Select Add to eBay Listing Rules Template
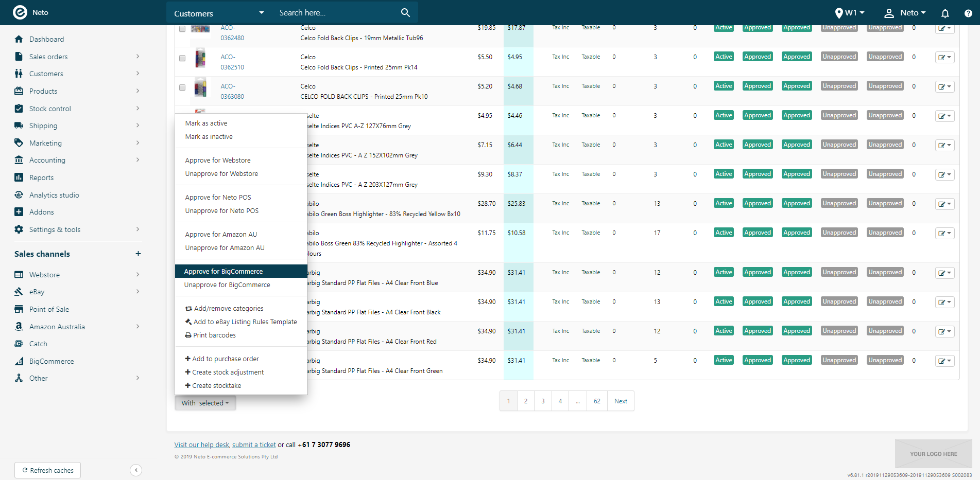 pyautogui.click(x=241, y=322)
